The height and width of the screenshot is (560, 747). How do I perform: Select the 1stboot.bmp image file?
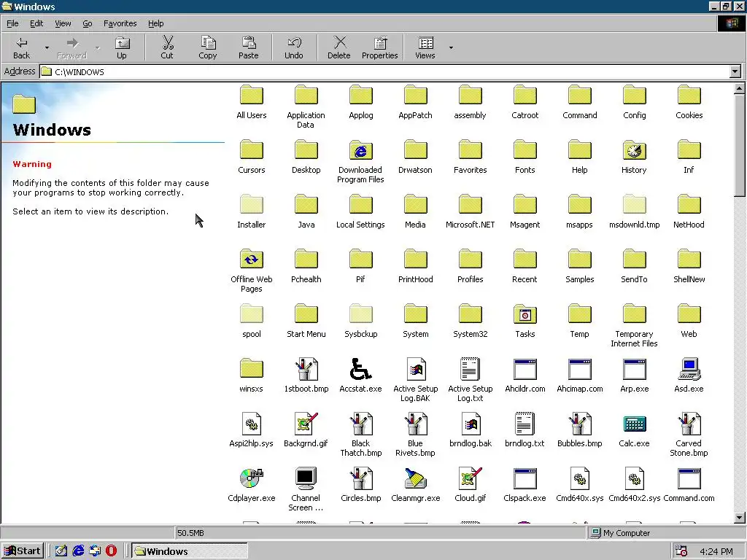pos(306,376)
